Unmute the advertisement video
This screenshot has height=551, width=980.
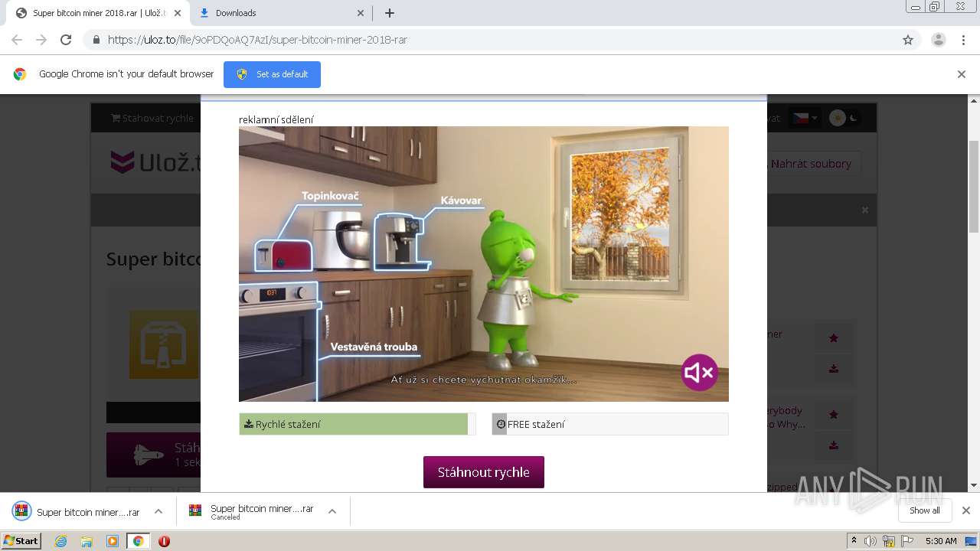(699, 373)
